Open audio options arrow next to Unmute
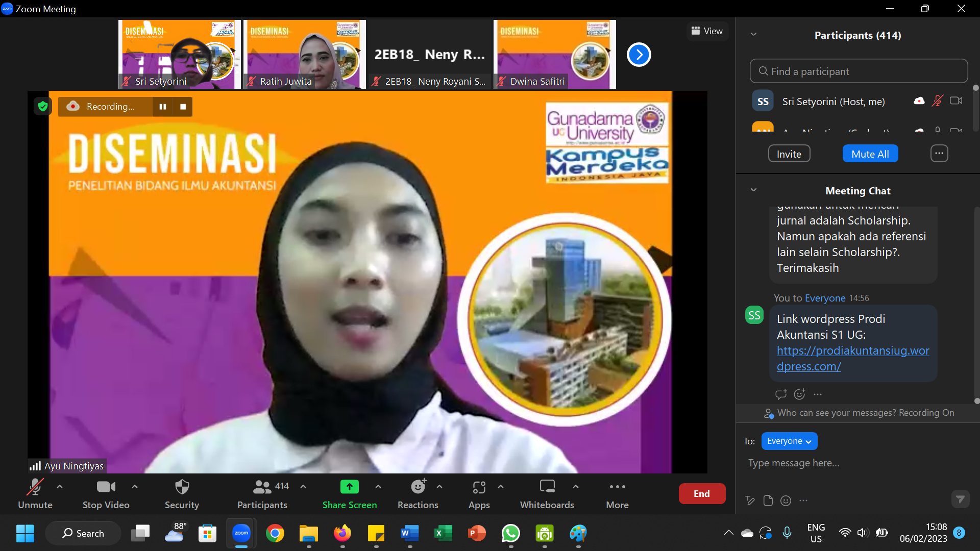The image size is (980, 551). click(x=60, y=487)
